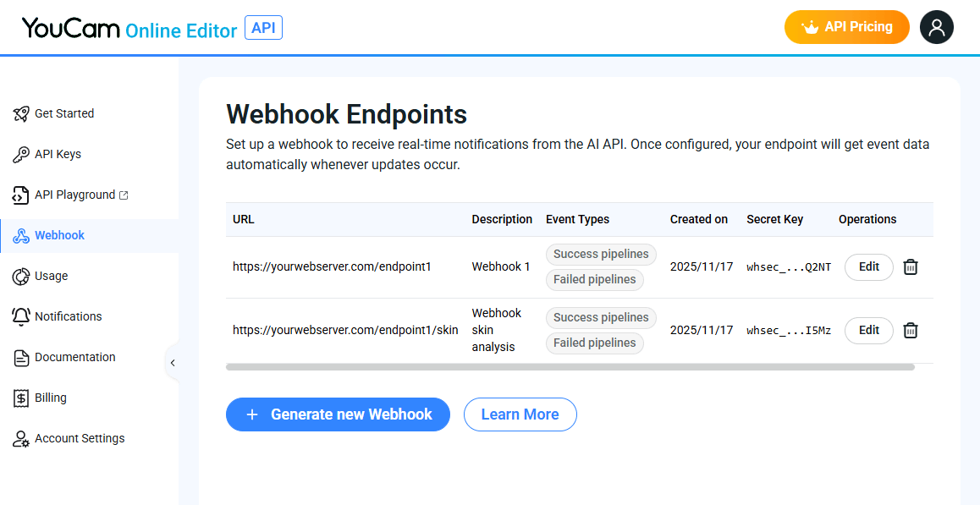Viewport: 980px width, 505px height.
Task: Click Generate new Webhook button
Action: click(x=338, y=414)
